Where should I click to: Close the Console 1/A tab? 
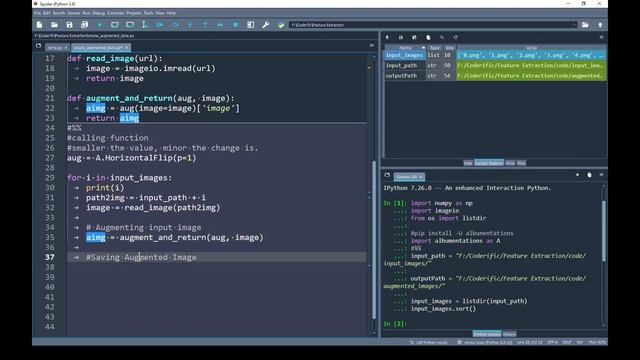tap(421, 177)
